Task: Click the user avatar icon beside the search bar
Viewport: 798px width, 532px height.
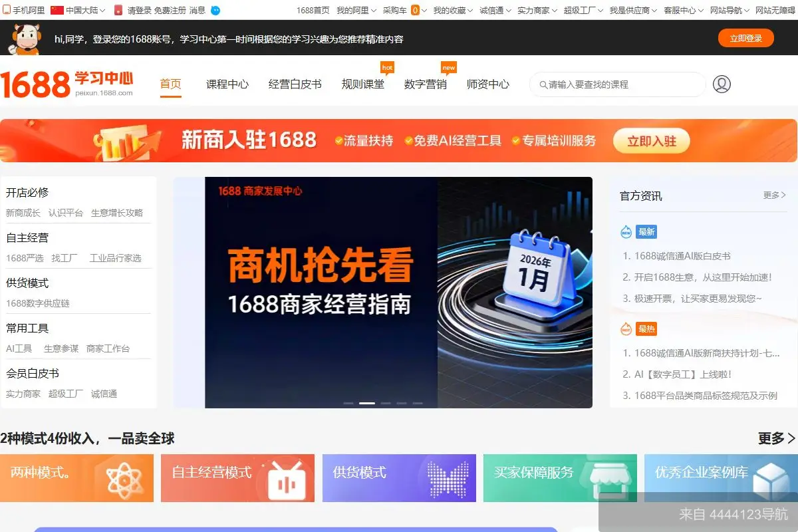Action: pos(722,84)
